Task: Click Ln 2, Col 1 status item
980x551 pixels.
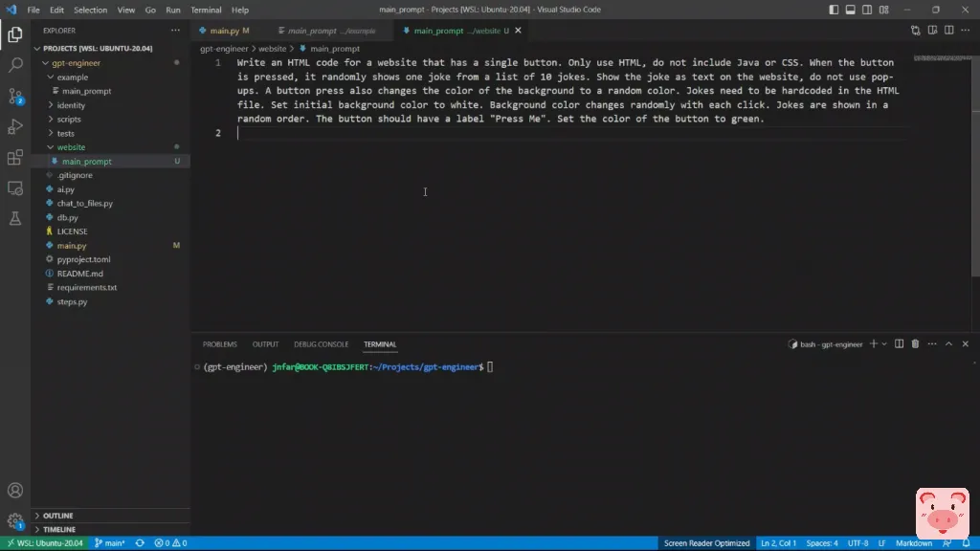Action: coord(778,543)
